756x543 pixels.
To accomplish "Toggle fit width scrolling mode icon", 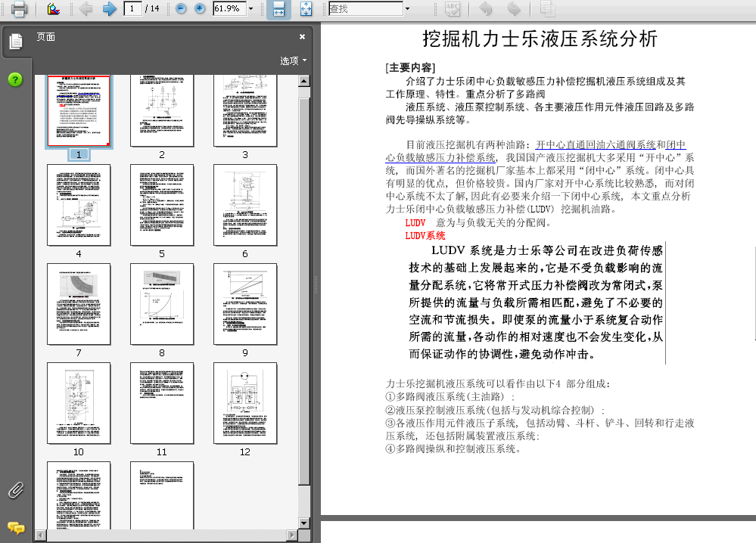I will [278, 8].
